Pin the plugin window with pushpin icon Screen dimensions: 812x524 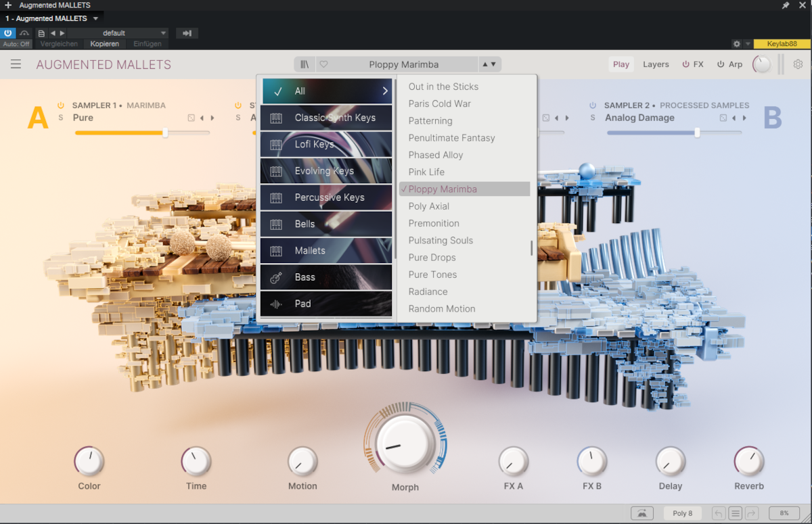pos(786,5)
